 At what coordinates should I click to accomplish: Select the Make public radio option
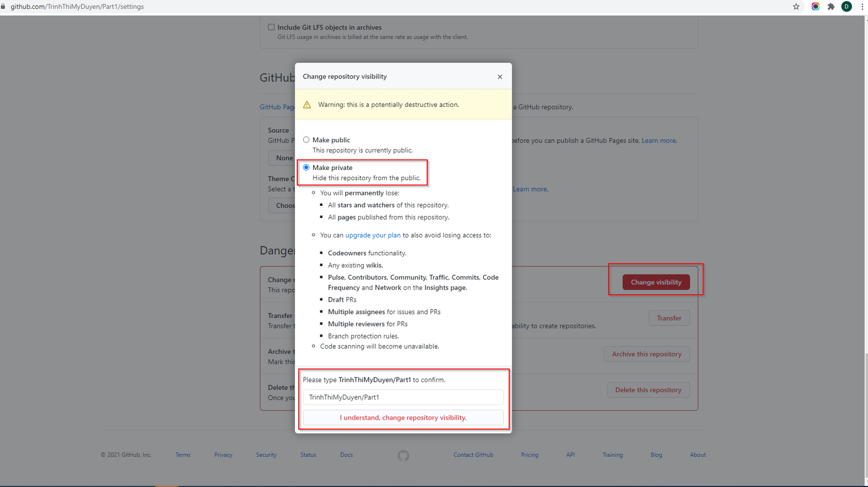(306, 140)
